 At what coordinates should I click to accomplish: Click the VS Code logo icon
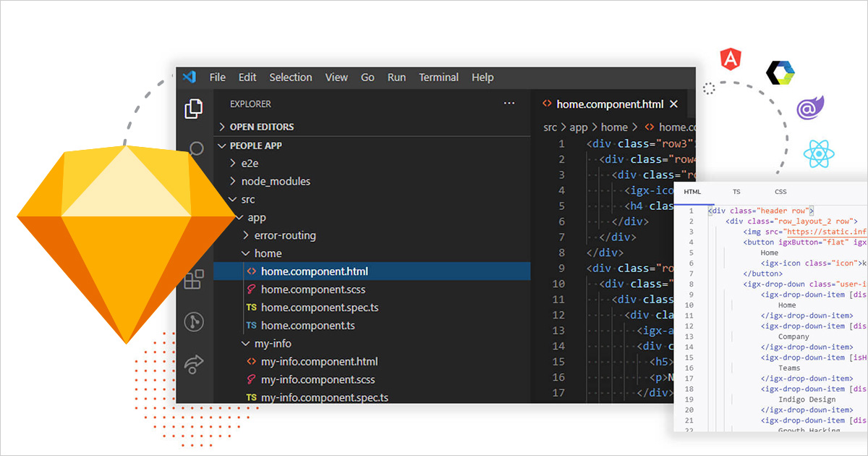coord(190,77)
